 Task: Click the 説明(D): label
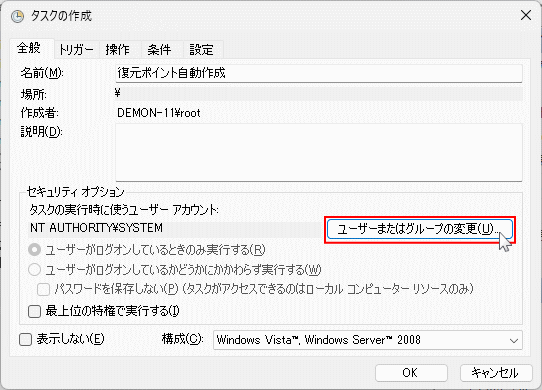click(x=41, y=132)
